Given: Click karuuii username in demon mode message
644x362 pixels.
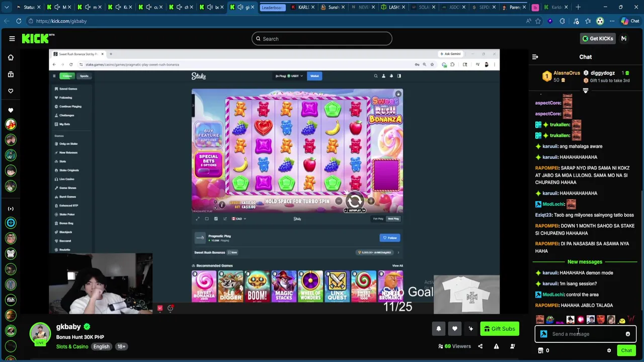Looking at the screenshot, I should click(x=550, y=273).
